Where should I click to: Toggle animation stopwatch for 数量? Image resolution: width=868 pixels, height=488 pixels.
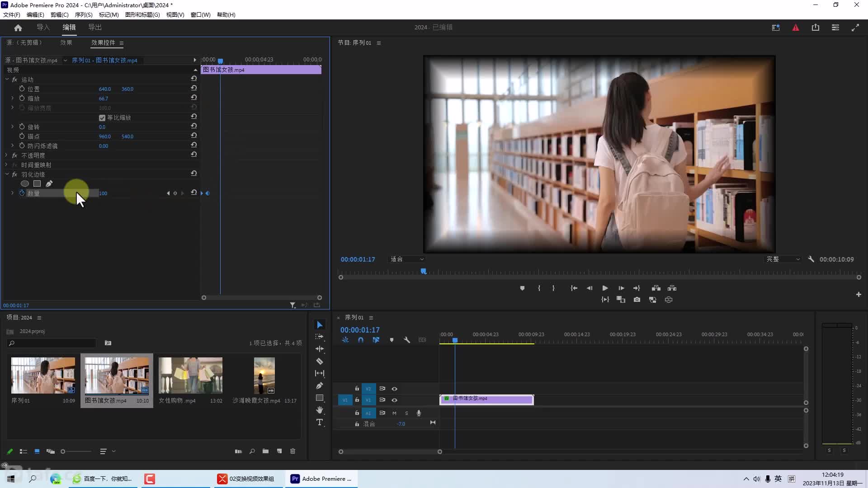pos(22,193)
